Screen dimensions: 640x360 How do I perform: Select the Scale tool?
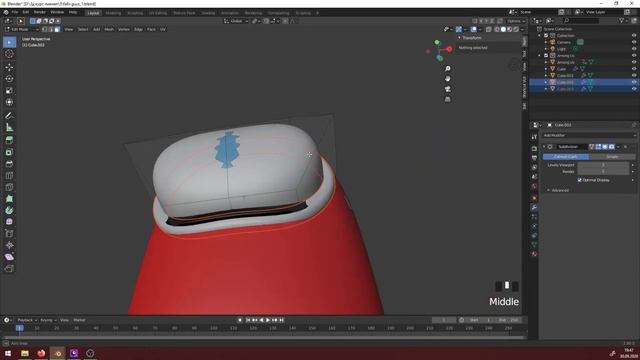(x=9, y=91)
